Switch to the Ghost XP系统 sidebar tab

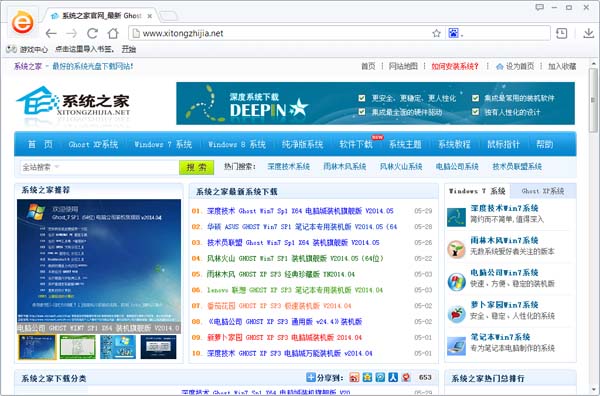point(543,191)
